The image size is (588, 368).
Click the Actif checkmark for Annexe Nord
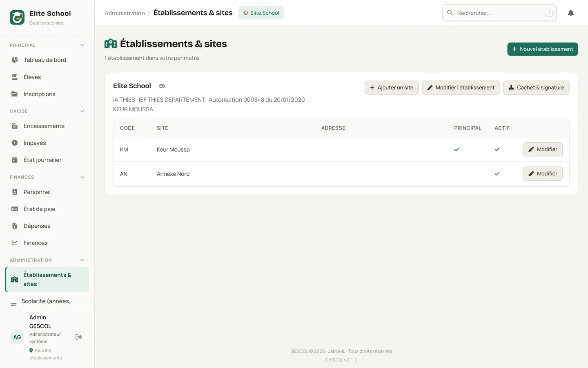497,174
